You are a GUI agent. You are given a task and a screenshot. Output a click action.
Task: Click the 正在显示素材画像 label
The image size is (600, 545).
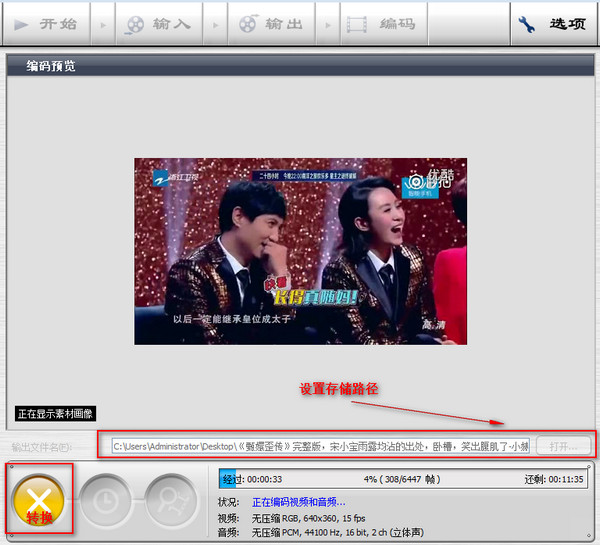(x=55, y=414)
